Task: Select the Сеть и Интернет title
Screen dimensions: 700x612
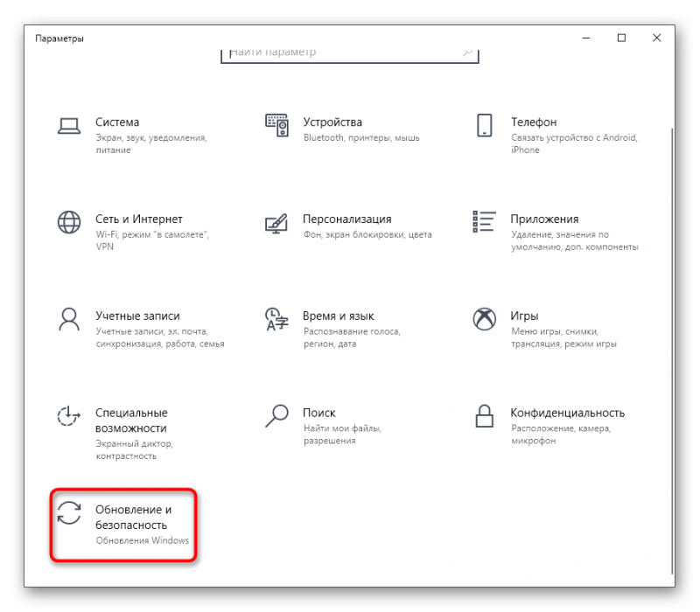Action: point(139,219)
